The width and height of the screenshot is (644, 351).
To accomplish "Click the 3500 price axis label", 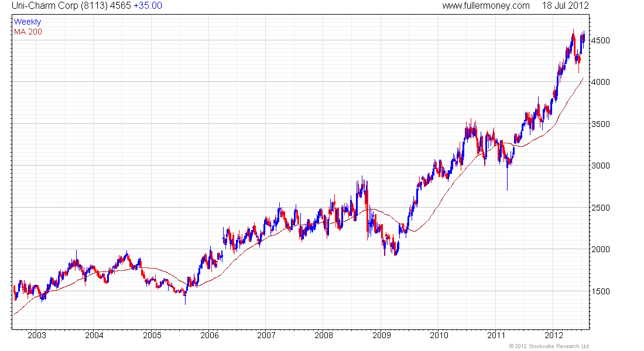I will (601, 124).
